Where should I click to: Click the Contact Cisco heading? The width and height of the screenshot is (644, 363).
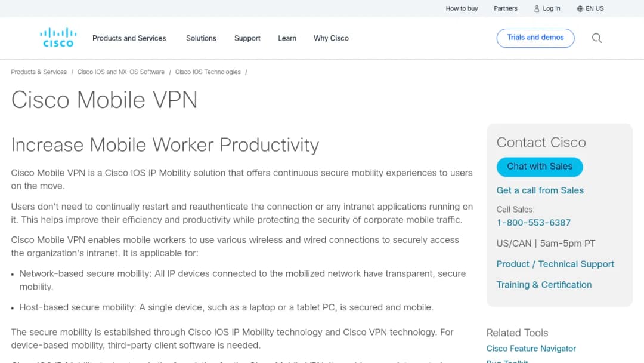coord(541,142)
